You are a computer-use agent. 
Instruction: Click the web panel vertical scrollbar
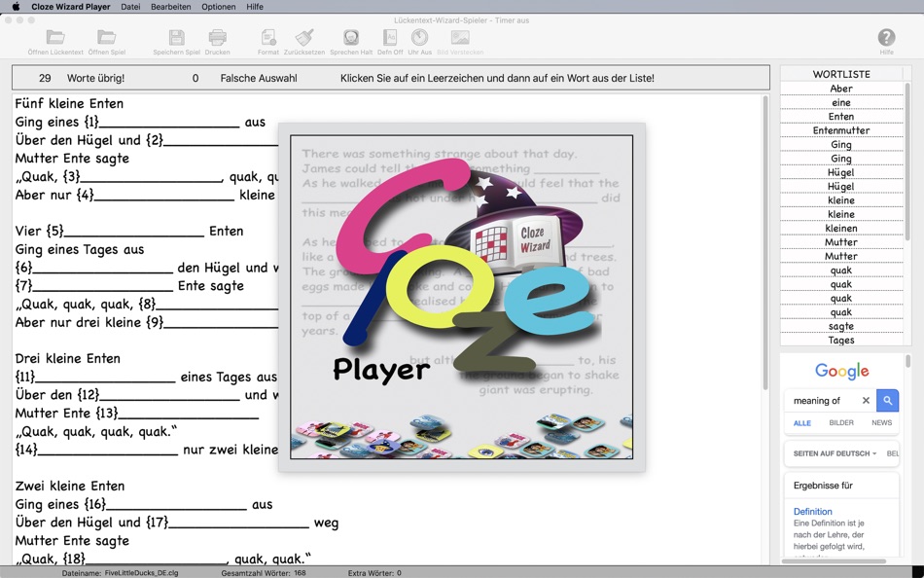(x=907, y=360)
